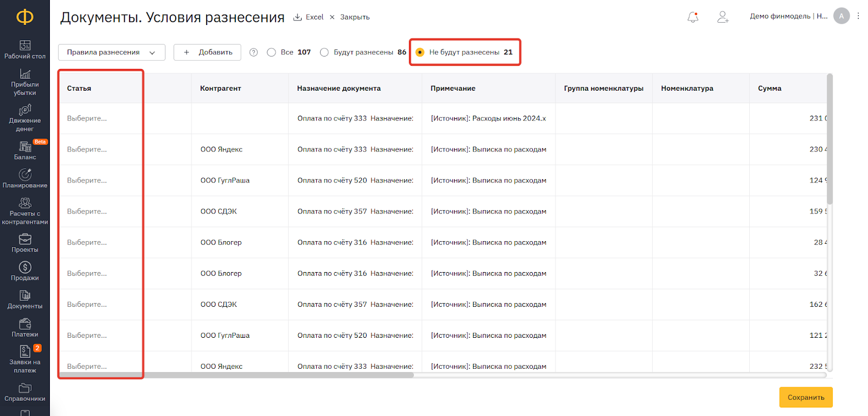Navigate to Проекты in sidebar
Viewport: 868px width, 416px height.
(25, 243)
